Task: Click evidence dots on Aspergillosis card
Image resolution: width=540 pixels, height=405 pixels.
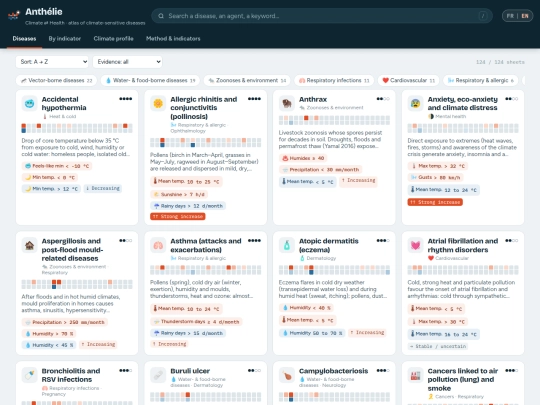Action: click(126, 241)
